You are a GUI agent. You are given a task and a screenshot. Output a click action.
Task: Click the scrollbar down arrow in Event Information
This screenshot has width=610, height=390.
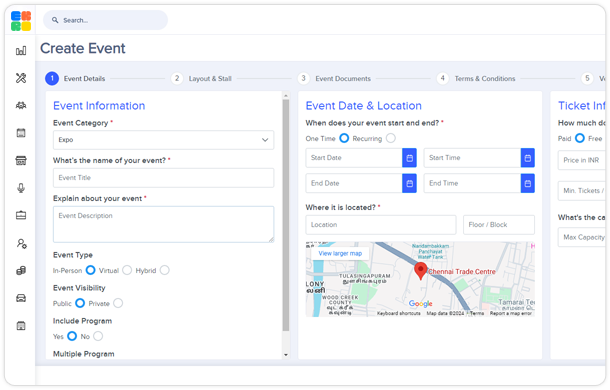click(286, 355)
